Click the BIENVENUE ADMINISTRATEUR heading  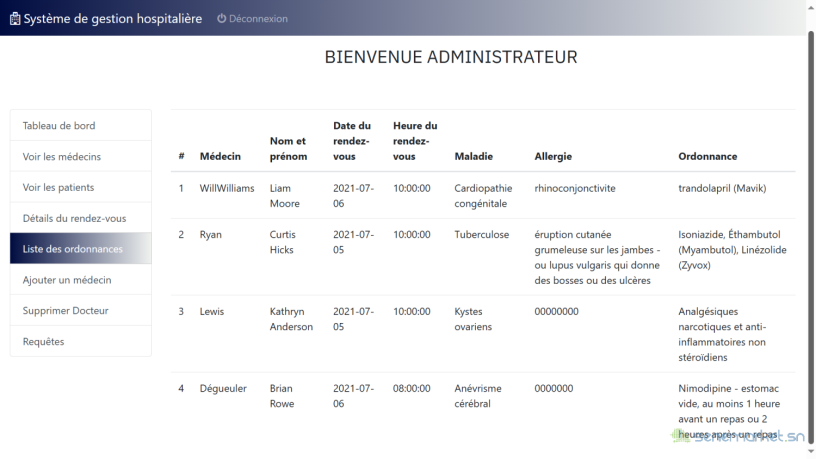(x=451, y=57)
